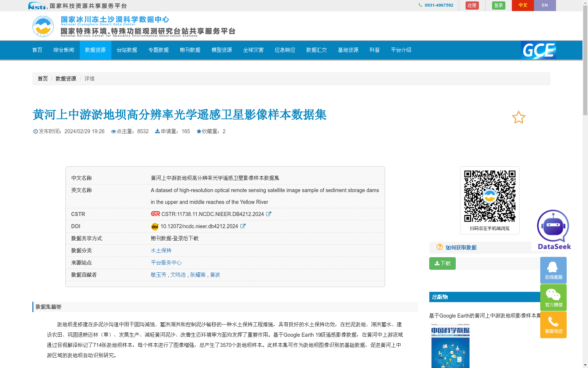Open 客服电话 phone widget
This screenshot has width=588, height=368.
click(553, 325)
